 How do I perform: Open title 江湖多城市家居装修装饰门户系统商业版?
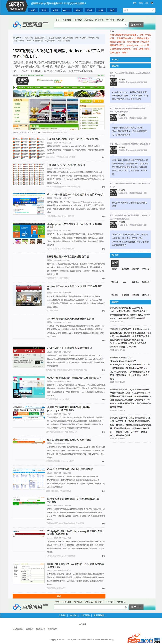(x=73, y=500)
